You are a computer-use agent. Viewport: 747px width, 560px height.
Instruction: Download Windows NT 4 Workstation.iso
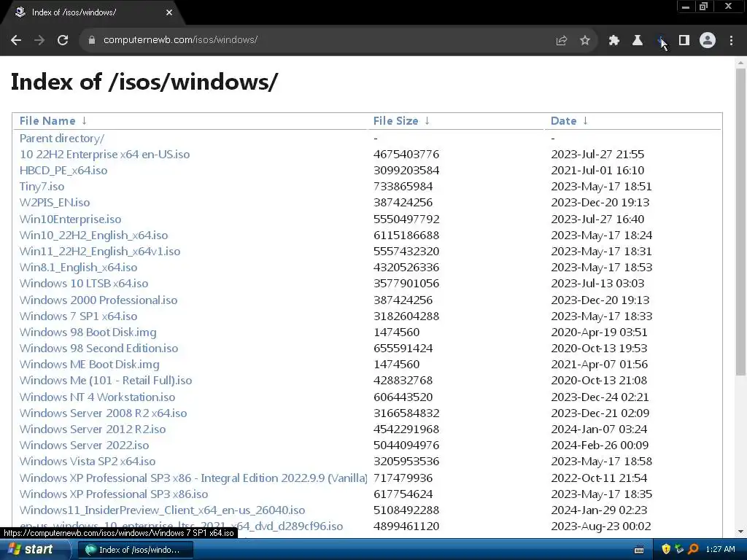coord(97,397)
